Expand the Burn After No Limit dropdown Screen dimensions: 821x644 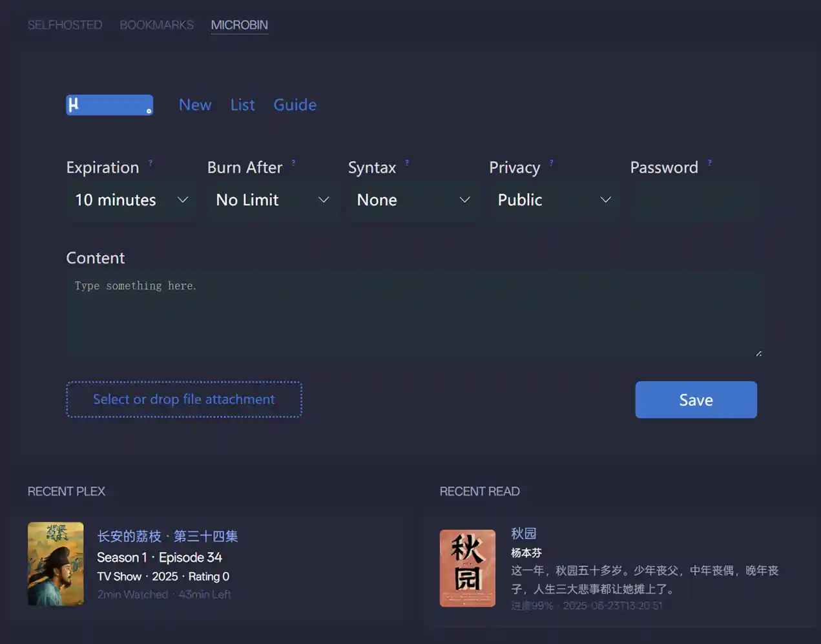(x=272, y=200)
